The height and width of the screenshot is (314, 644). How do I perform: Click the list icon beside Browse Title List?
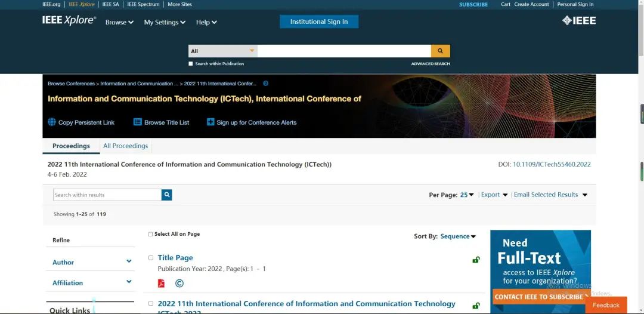(x=138, y=122)
